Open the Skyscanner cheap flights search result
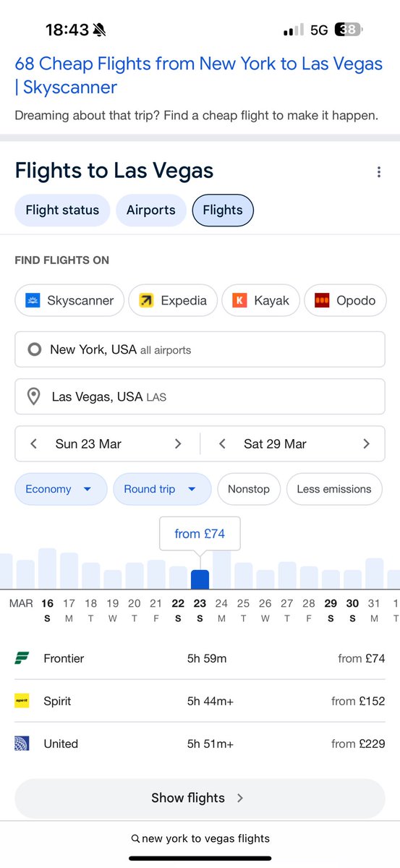This screenshot has height=868, width=400. (x=199, y=76)
